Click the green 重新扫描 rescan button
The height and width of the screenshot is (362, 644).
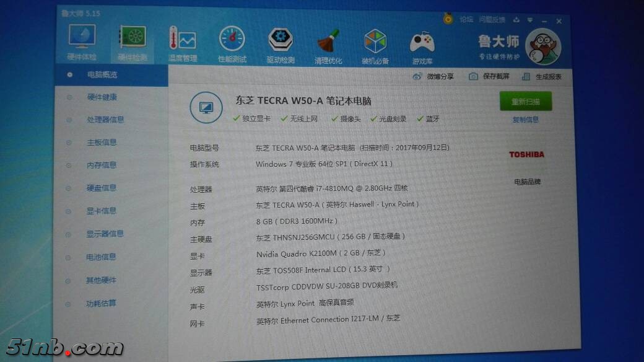coord(526,101)
